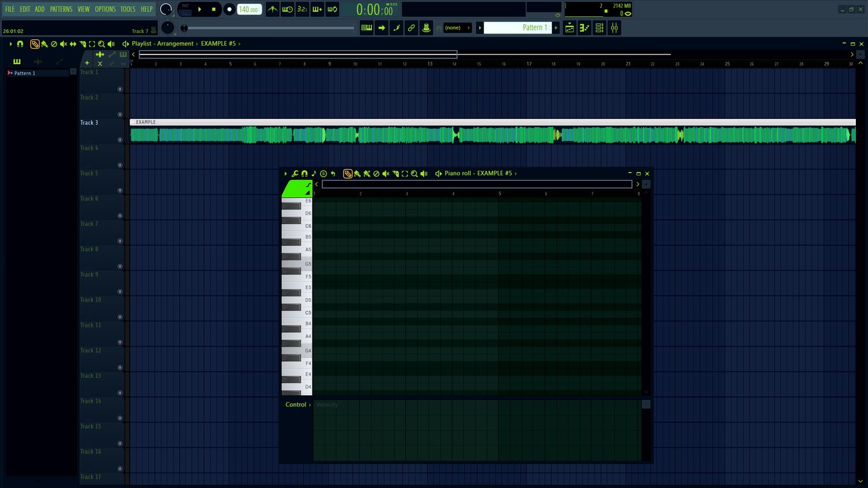Open Control lane selector in Piano roll
868x488 pixels.
tap(298, 405)
